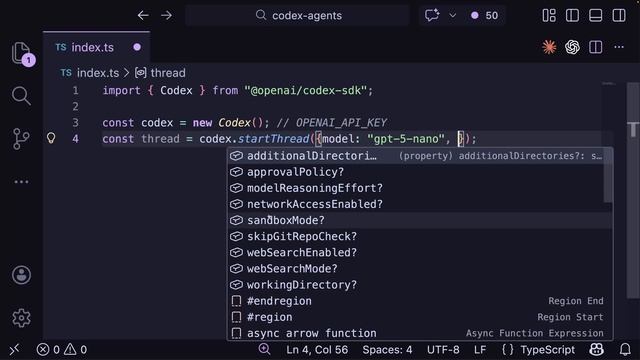The image size is (640, 360).
Task: Click the zoom magnifier status icon
Action: pos(264,349)
